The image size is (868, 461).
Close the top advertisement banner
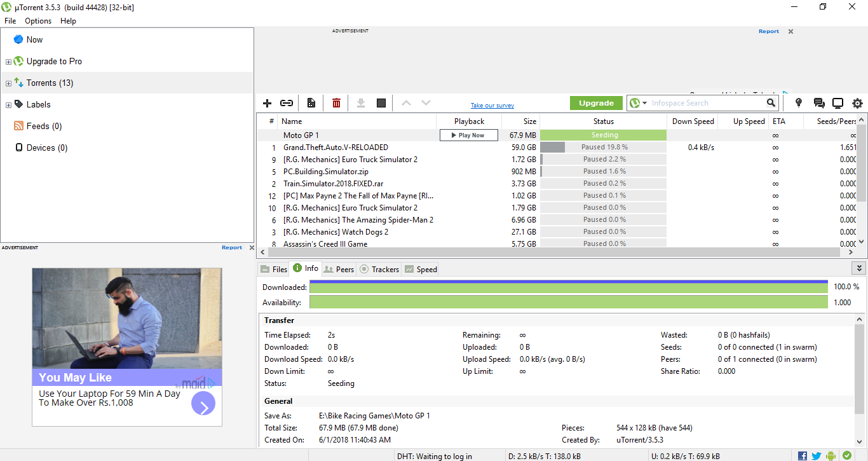point(790,31)
